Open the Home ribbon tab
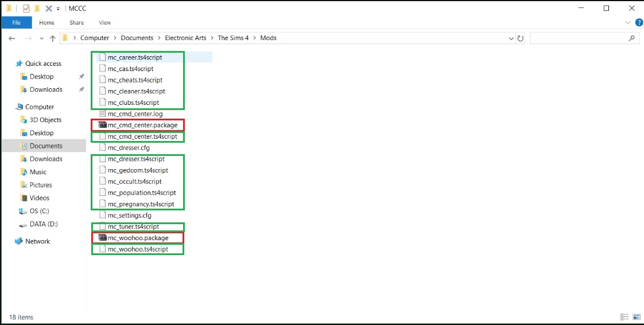644x325 pixels. click(47, 22)
